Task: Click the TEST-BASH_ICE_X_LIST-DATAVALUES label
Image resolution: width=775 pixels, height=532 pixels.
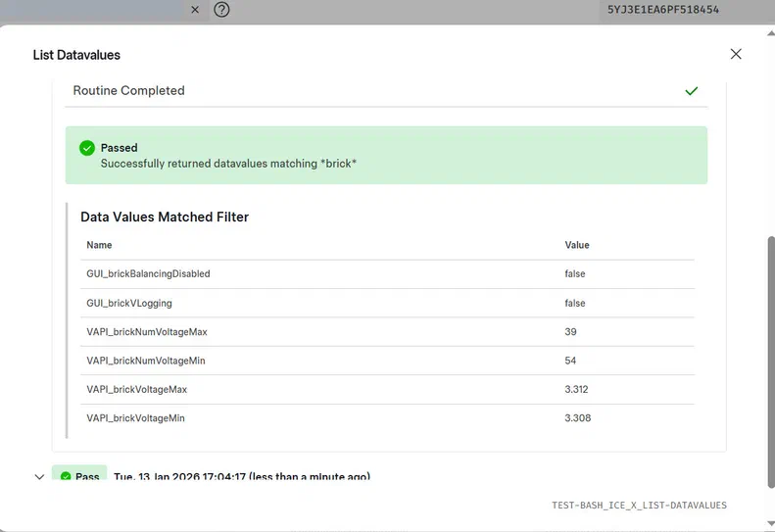Action: [x=639, y=506]
